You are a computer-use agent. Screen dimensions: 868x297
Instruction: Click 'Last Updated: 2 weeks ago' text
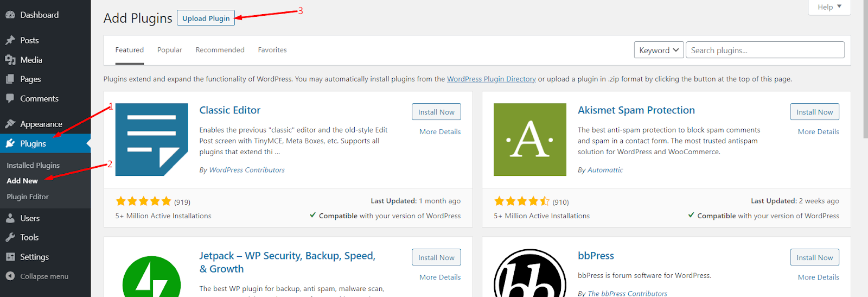[x=795, y=201]
